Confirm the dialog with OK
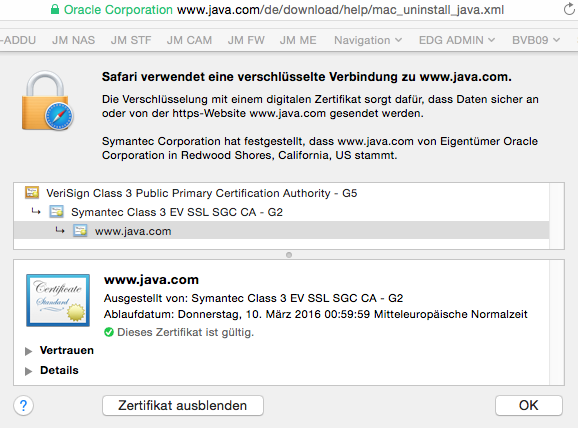578x428 pixels. coord(529,406)
